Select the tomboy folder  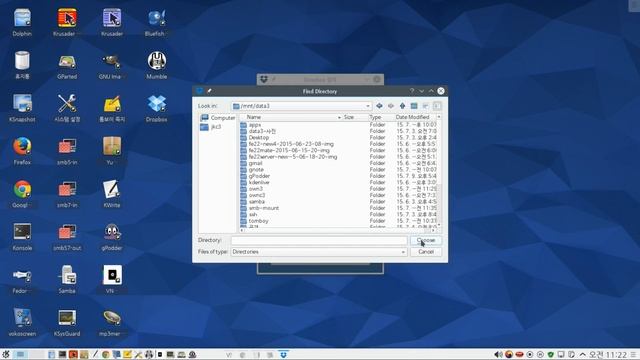(254, 221)
